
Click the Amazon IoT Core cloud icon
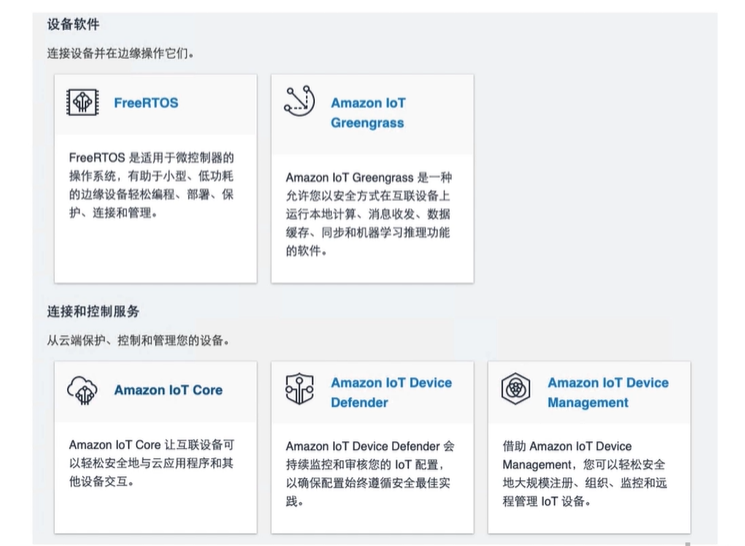82,390
